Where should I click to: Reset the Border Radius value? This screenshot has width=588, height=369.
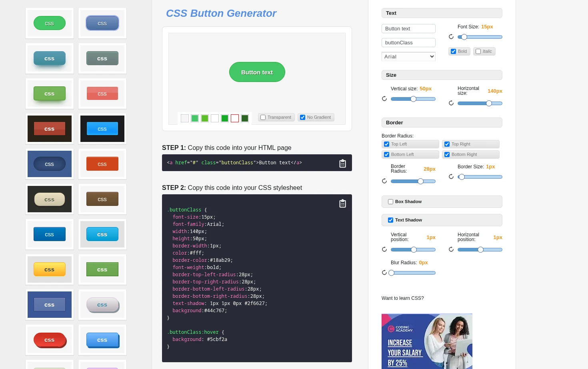click(x=384, y=181)
